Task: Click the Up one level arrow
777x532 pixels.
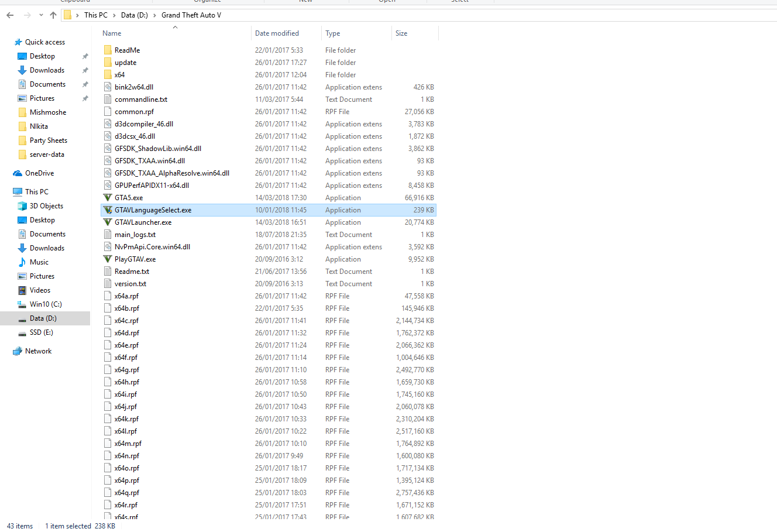Action: [x=53, y=15]
